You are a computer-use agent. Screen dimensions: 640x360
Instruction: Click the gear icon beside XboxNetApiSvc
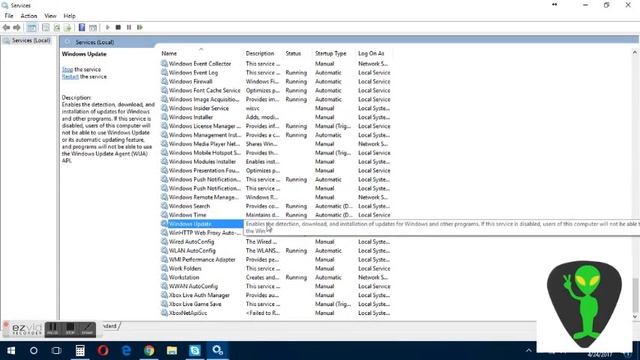(x=164, y=313)
